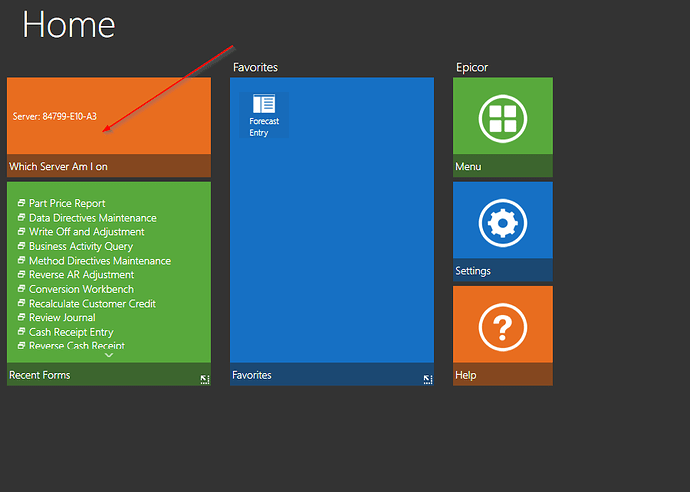Viewport: 690px width, 492px height.
Task: Click the Recent Forms tile caption
Action: pos(40,375)
